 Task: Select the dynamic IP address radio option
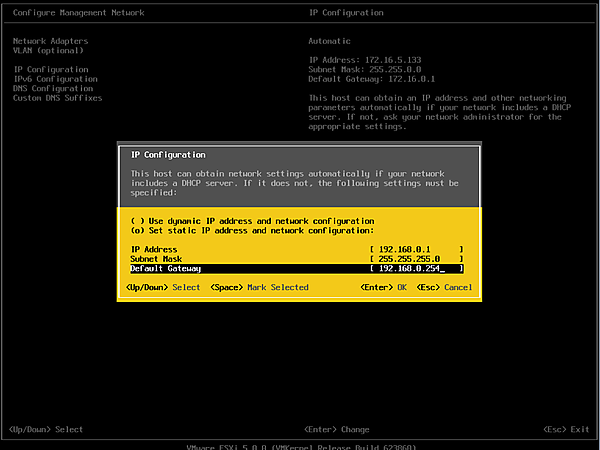pyautogui.click(x=137, y=220)
